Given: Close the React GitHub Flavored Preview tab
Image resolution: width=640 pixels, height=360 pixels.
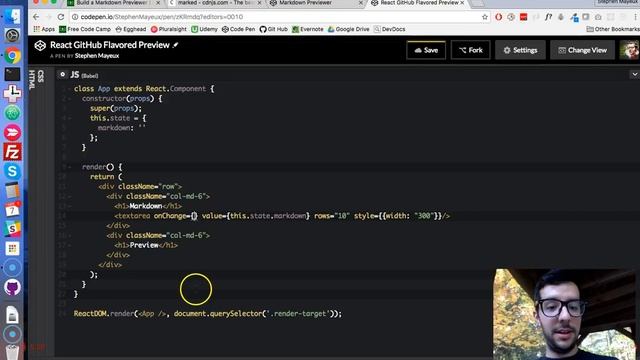Looking at the screenshot, I should 462,3.
